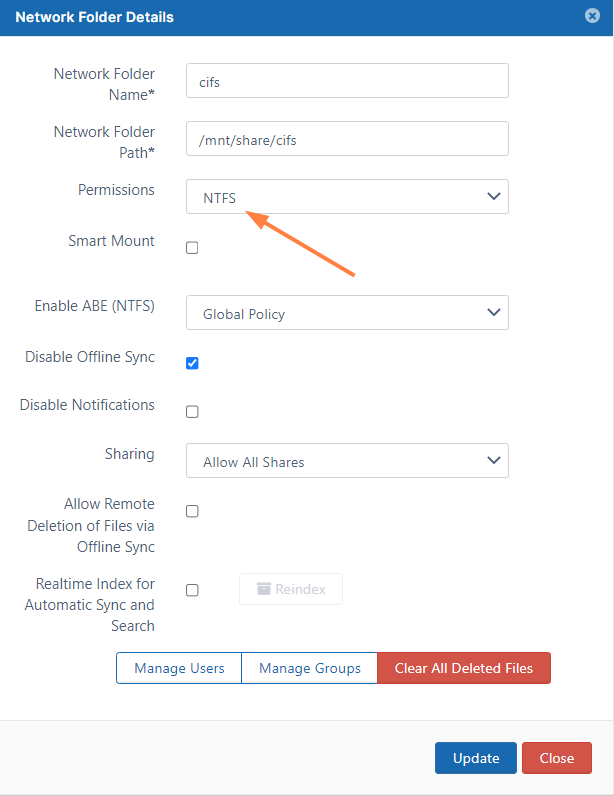
Task: Click the Reindex archive icon
Action: coord(264,589)
